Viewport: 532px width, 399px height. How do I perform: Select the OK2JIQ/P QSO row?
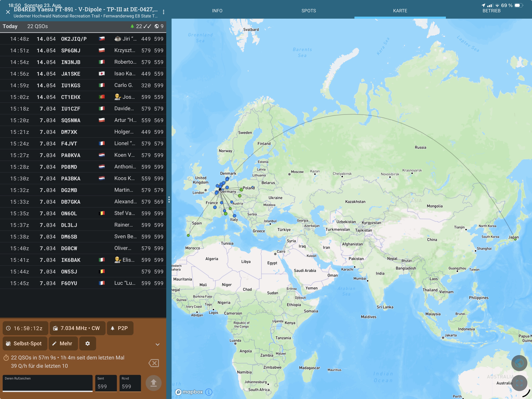83,39
